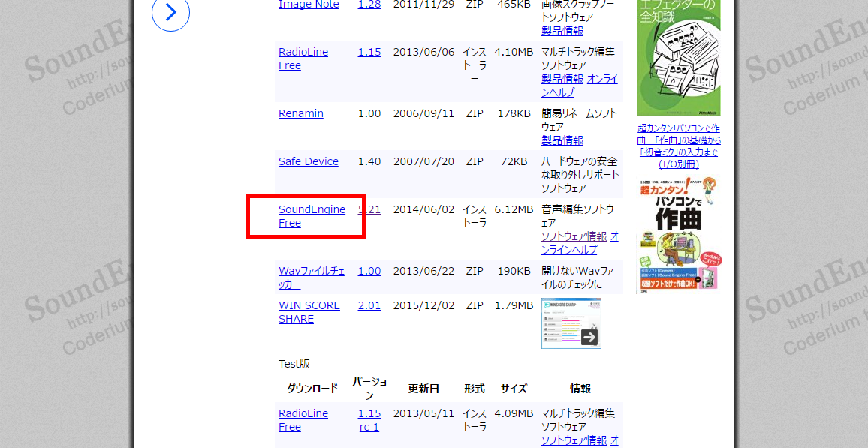Select the 72KB size cell

pyautogui.click(x=514, y=161)
